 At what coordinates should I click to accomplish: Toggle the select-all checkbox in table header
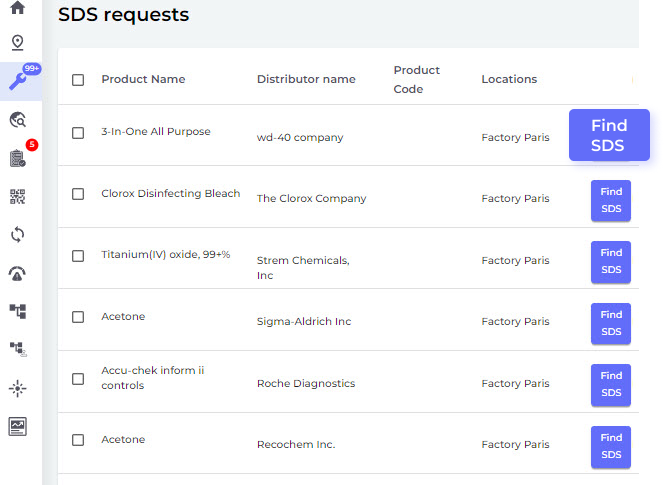[x=78, y=80]
